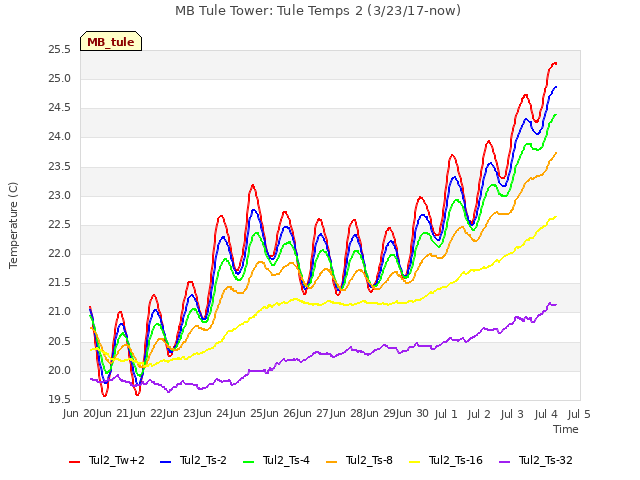Click the blue Tul2_Ts-2 legend swatch
The image size is (640, 480).
(x=165, y=462)
